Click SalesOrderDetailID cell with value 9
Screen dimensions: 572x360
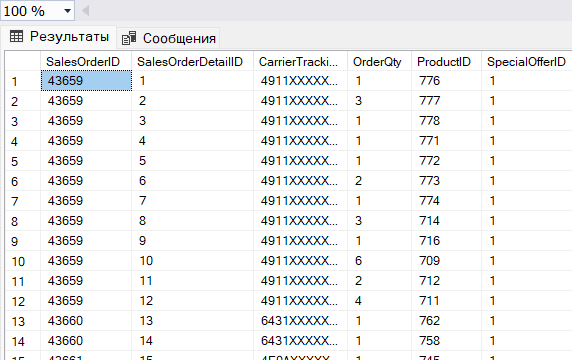[x=193, y=241]
